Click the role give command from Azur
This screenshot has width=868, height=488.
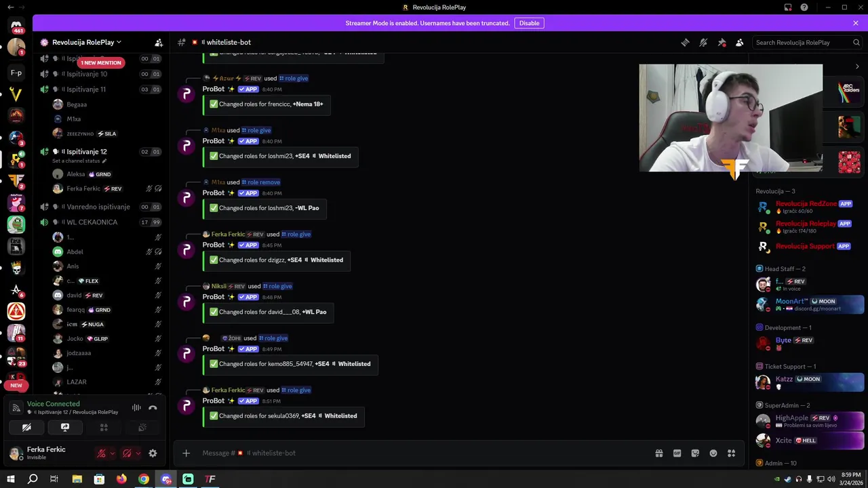click(294, 79)
